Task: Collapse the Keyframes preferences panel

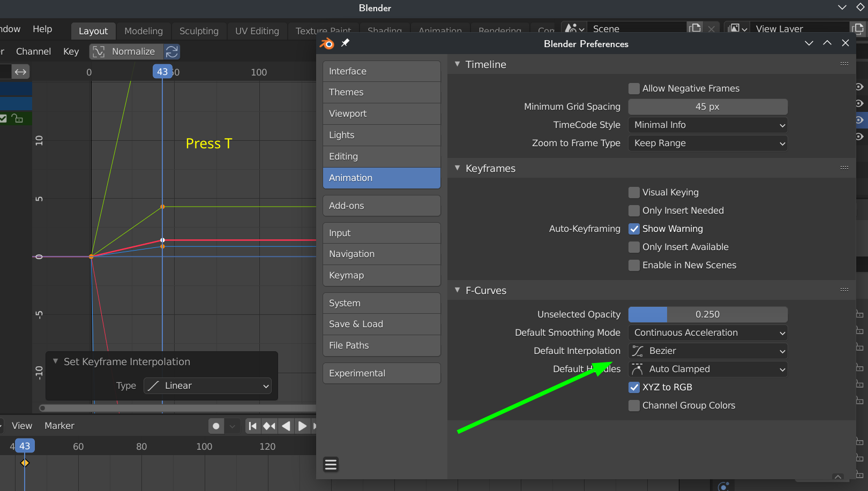Action: [457, 168]
